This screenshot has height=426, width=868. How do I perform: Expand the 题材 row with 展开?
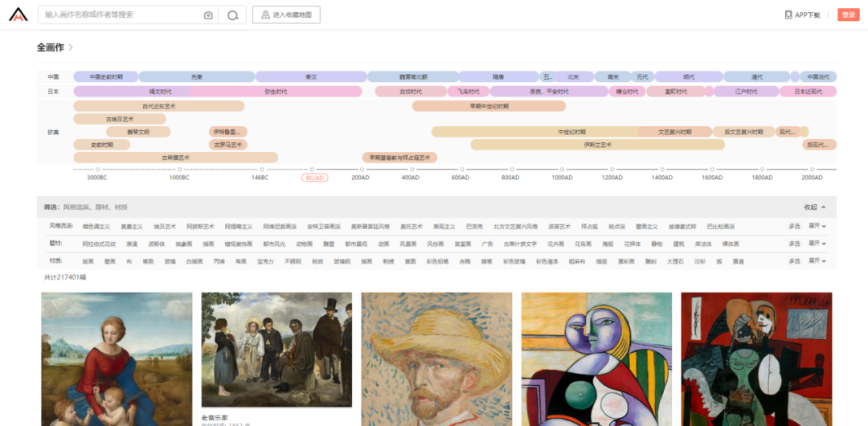817,244
